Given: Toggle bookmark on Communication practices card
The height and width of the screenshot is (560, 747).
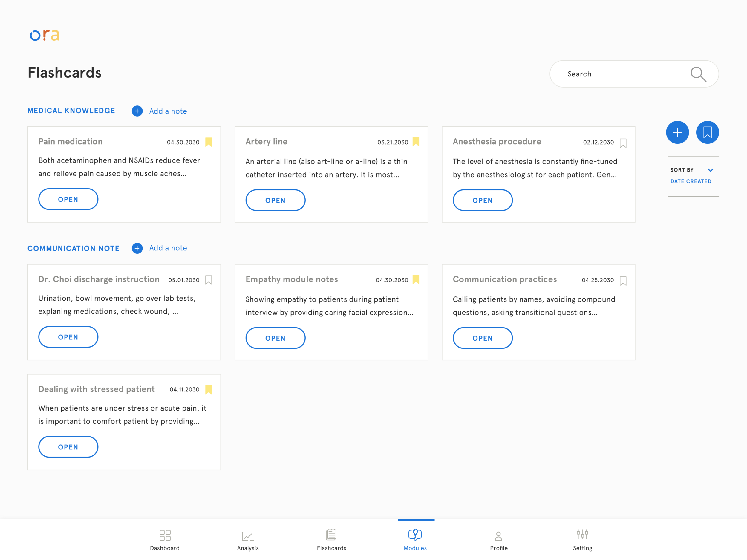Looking at the screenshot, I should pyautogui.click(x=623, y=281).
